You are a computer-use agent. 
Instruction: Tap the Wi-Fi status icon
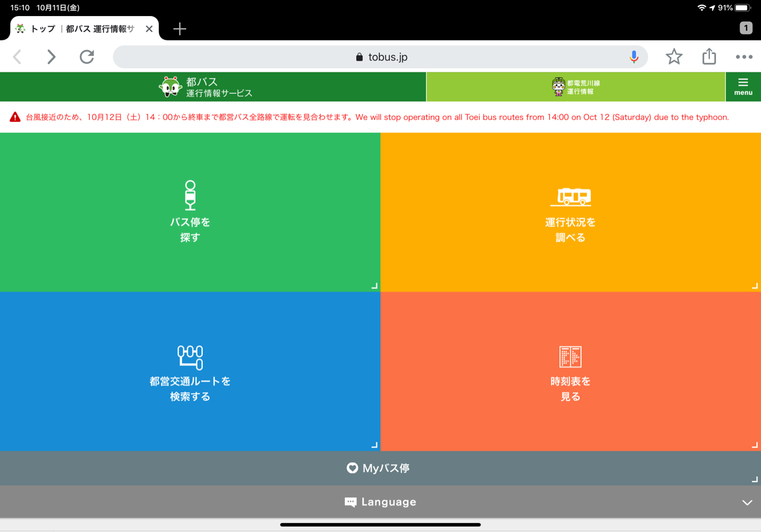coord(702,8)
